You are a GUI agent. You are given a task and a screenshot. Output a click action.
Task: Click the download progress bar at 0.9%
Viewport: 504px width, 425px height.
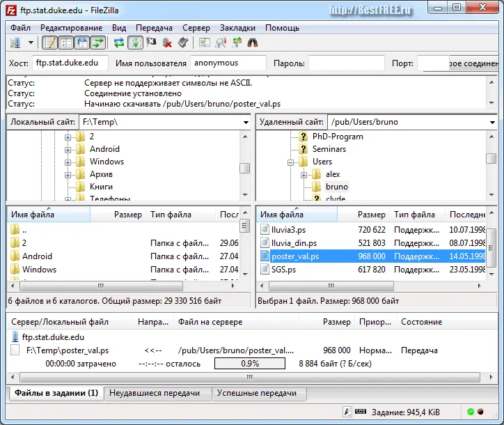click(x=250, y=364)
